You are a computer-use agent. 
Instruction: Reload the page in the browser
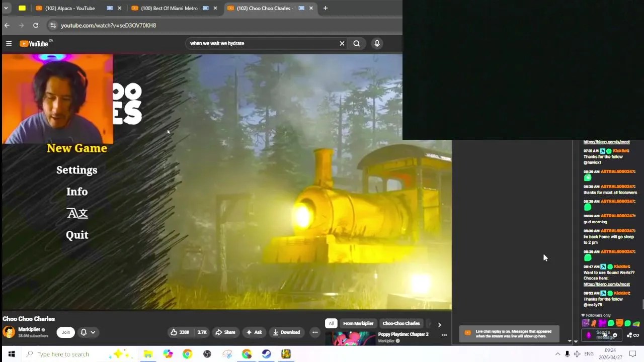[36, 25]
